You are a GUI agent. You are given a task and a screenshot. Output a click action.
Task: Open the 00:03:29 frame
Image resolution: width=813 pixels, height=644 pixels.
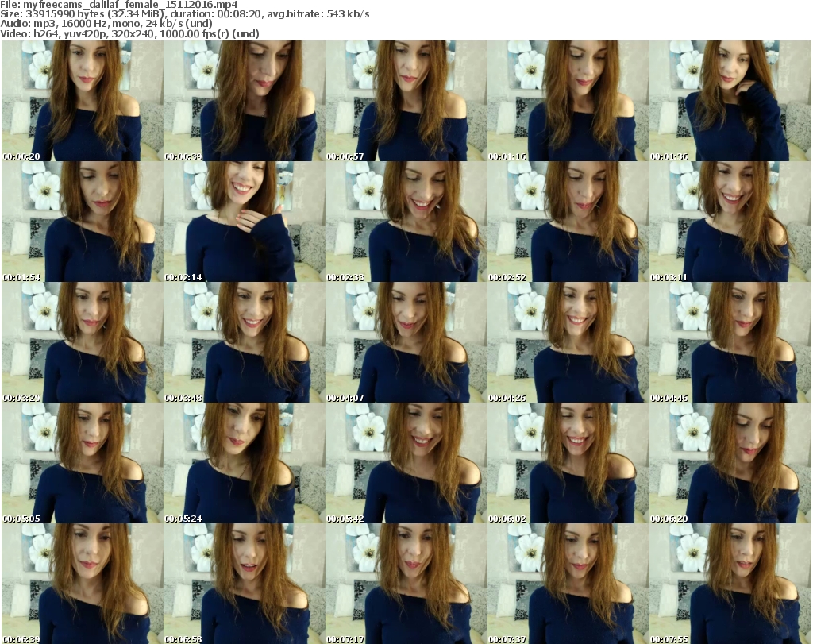click(82, 342)
